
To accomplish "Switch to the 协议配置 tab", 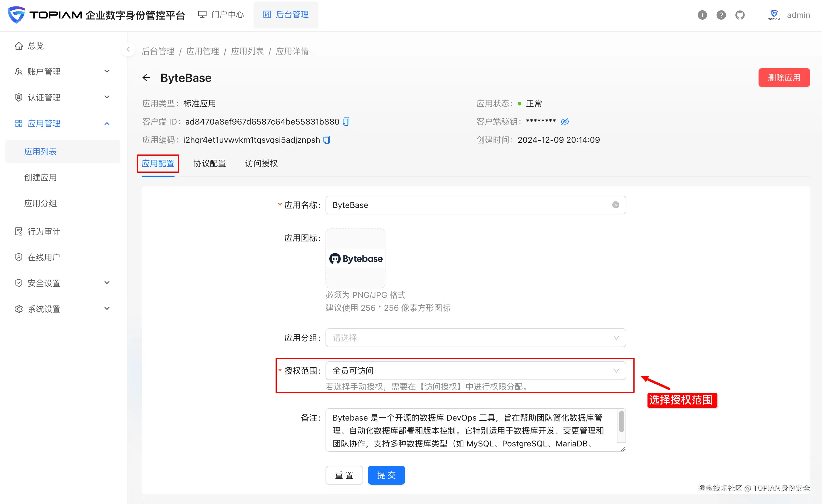I will [x=209, y=163].
